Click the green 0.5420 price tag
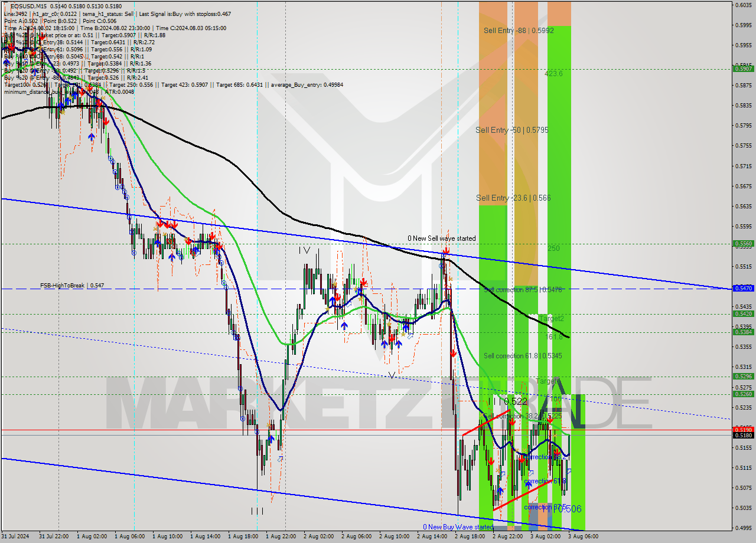This screenshot has height=543, width=756. (743, 313)
